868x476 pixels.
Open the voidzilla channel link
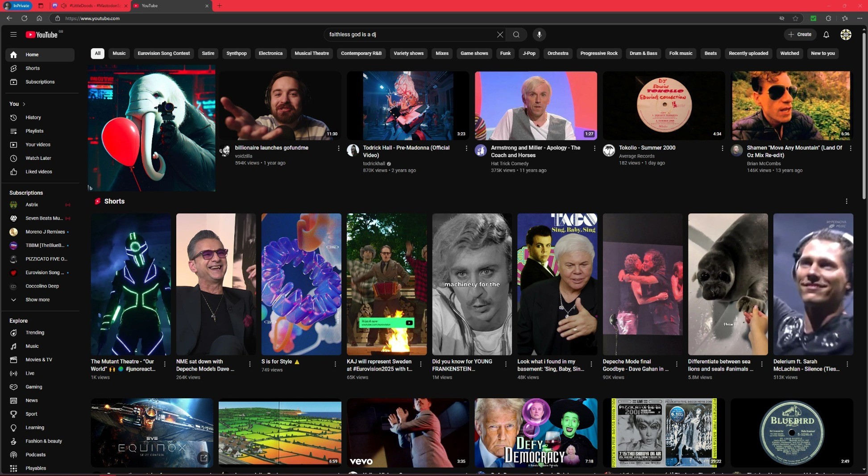(x=244, y=156)
